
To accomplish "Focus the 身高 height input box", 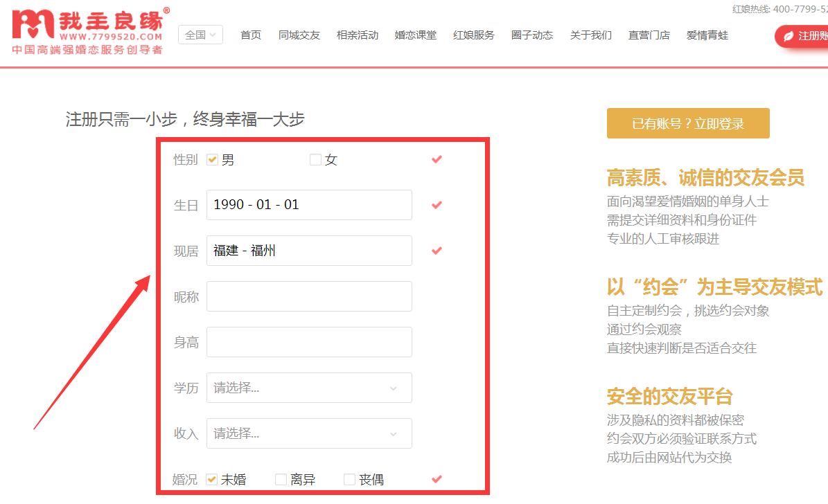I will 309,342.
